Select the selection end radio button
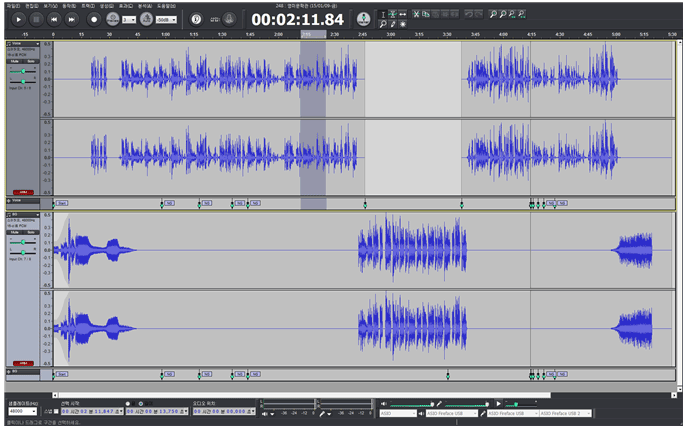The height and width of the screenshot is (431, 690). click(x=128, y=403)
